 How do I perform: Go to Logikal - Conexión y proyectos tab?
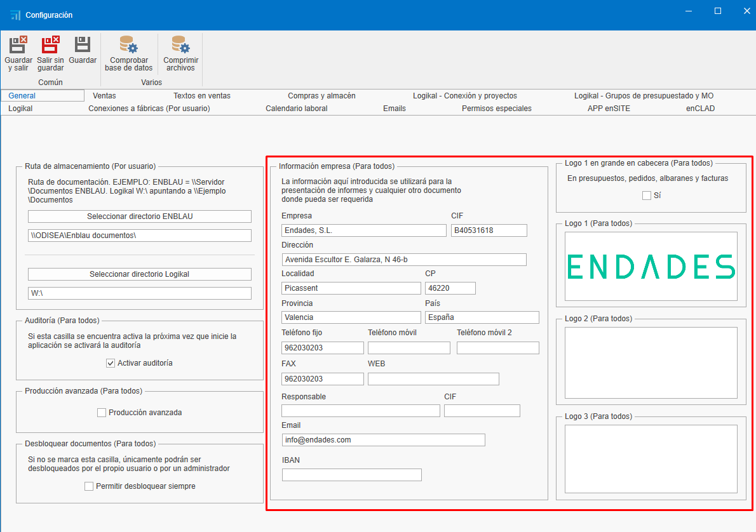point(465,96)
